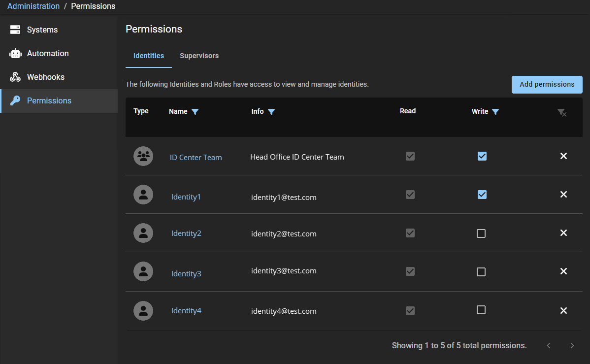Image resolution: width=590 pixels, height=364 pixels.
Task: Click the user avatar icon for Identity4
Action: (143, 310)
